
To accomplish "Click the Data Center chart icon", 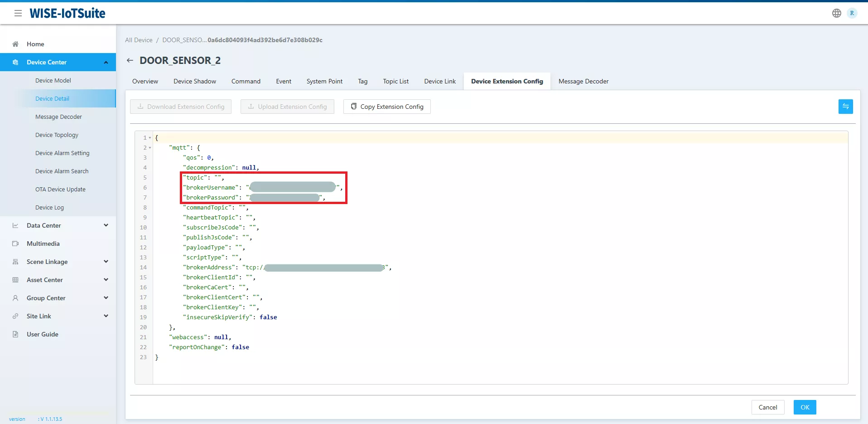I will pyautogui.click(x=15, y=225).
